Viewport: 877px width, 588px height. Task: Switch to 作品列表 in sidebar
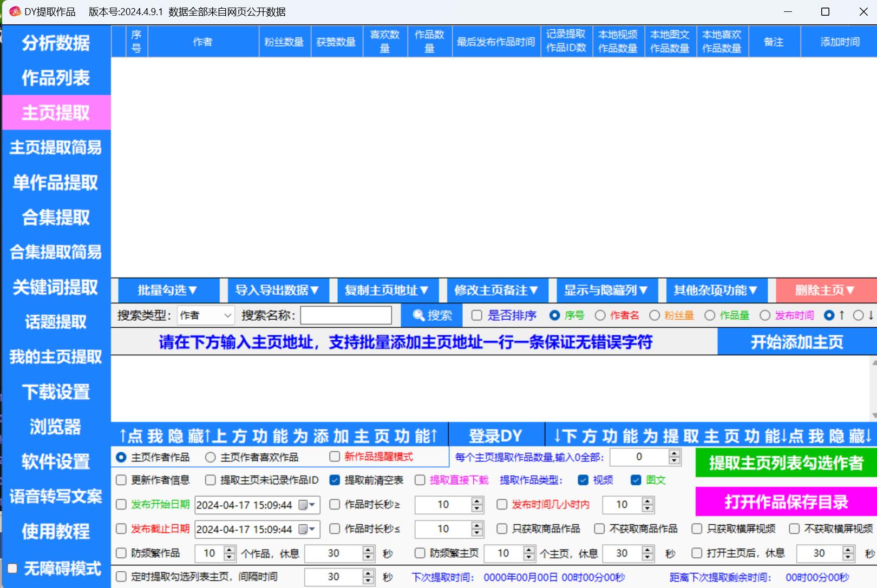(56, 78)
